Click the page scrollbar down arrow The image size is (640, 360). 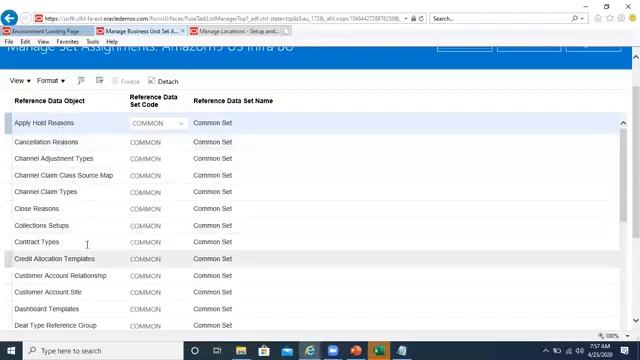[636, 321]
